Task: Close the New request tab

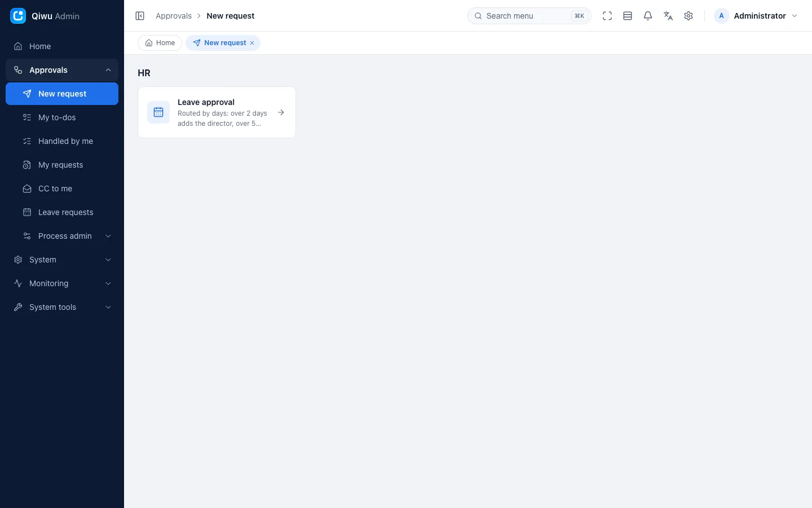Action: (252, 43)
